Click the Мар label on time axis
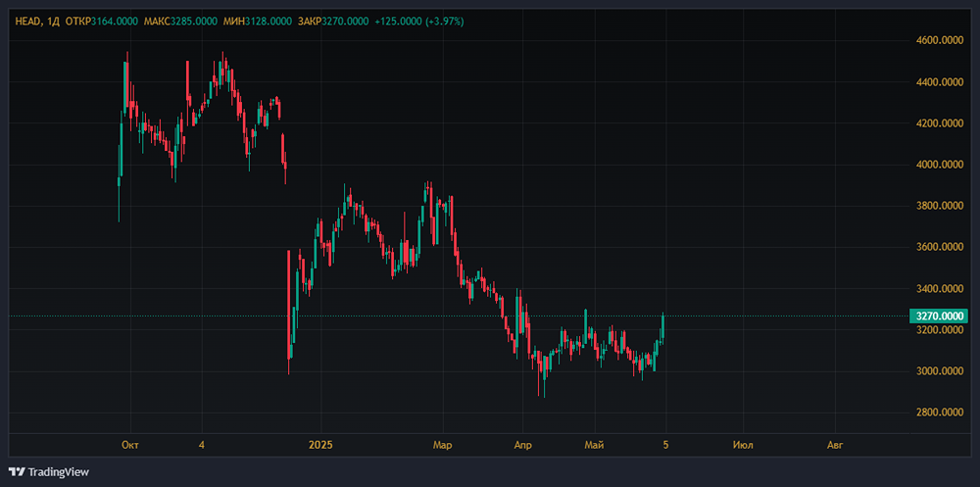The image size is (980, 487). coord(442,445)
